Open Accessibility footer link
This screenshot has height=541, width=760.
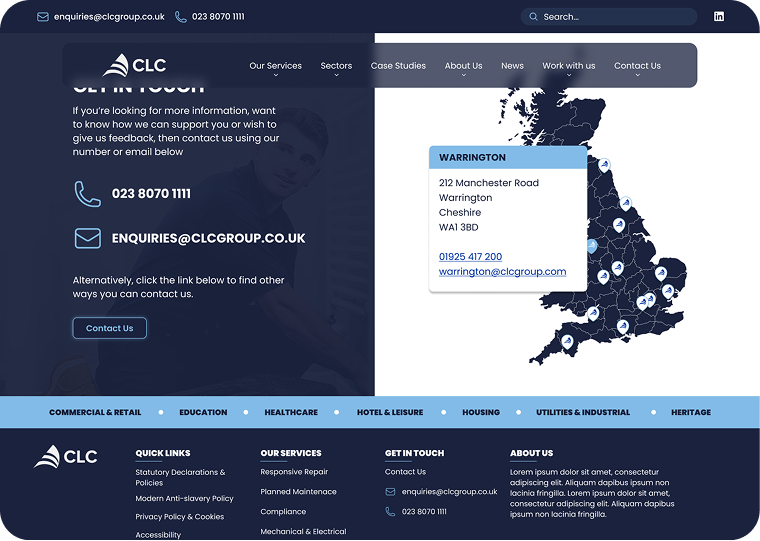pos(158,535)
